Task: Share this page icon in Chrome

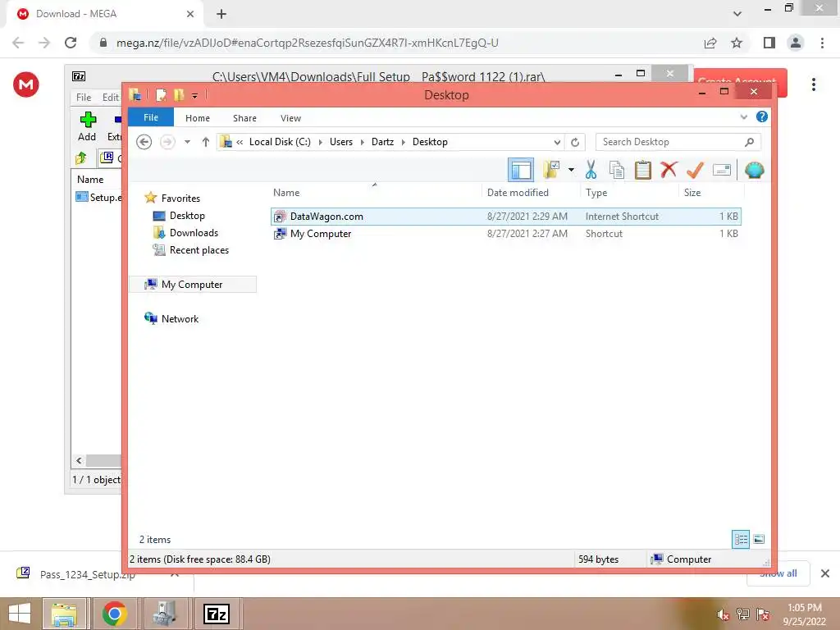Action: 710,43
